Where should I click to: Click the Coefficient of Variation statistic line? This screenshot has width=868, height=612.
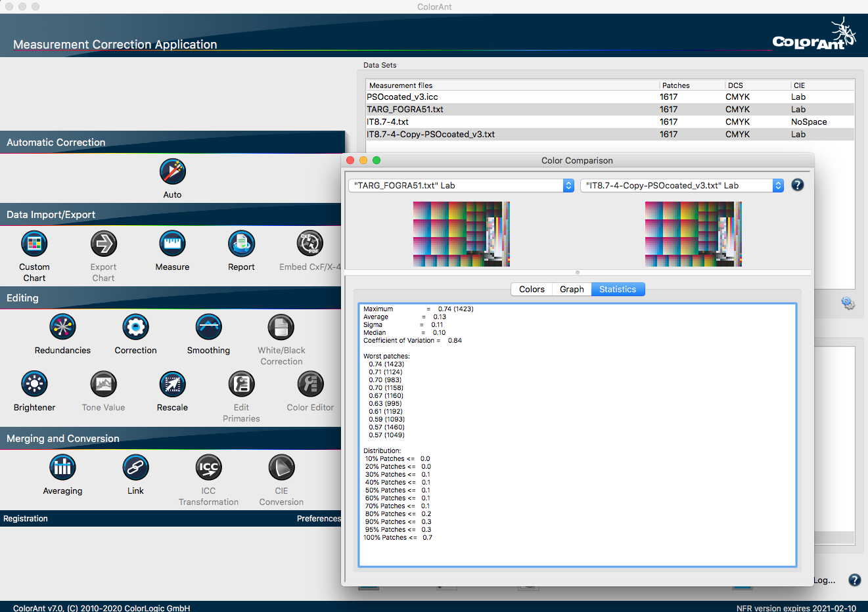[x=413, y=341]
